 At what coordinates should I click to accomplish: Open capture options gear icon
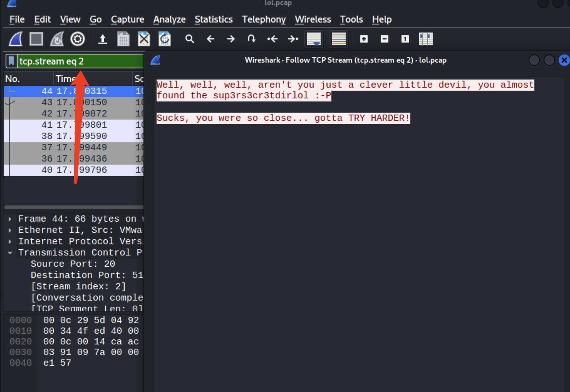coord(78,39)
